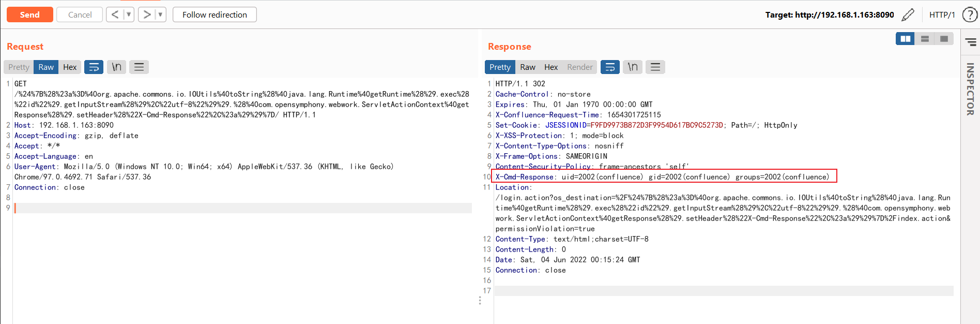
Task: Click the Set-Cookie header in response
Action: (x=646, y=125)
